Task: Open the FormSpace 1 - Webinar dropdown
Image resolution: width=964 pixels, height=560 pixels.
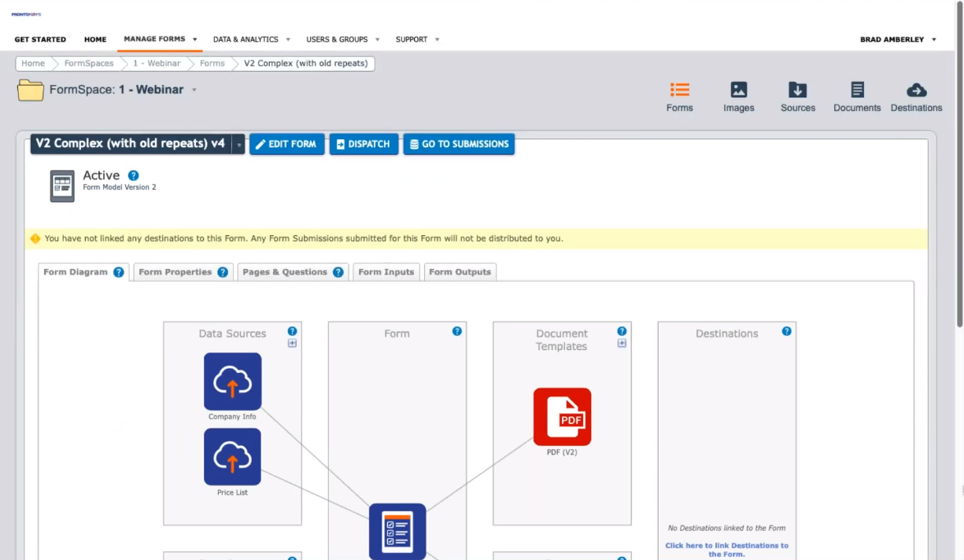Action: click(x=194, y=90)
